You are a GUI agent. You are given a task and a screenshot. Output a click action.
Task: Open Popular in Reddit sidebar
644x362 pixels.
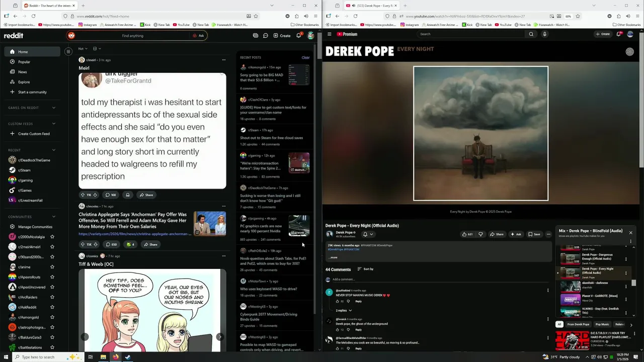click(32, 62)
